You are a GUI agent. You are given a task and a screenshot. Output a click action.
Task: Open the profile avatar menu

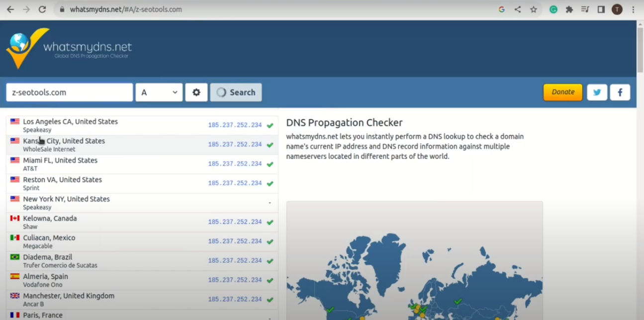coord(617,9)
